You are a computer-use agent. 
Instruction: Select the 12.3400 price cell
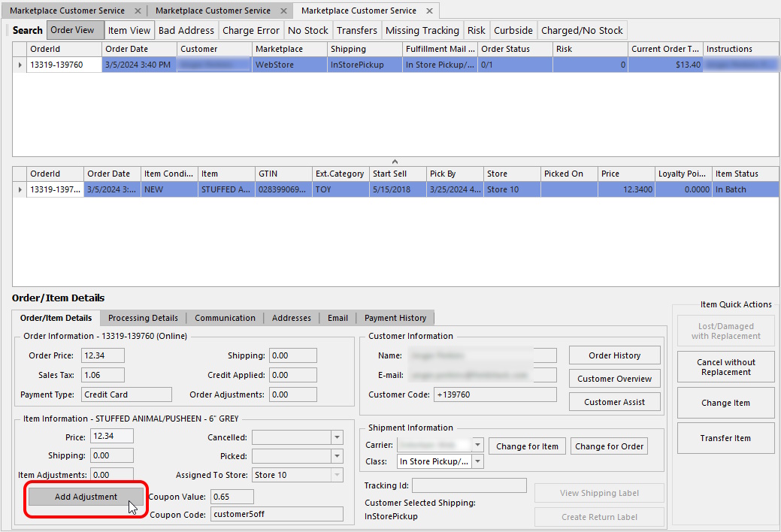coord(626,190)
